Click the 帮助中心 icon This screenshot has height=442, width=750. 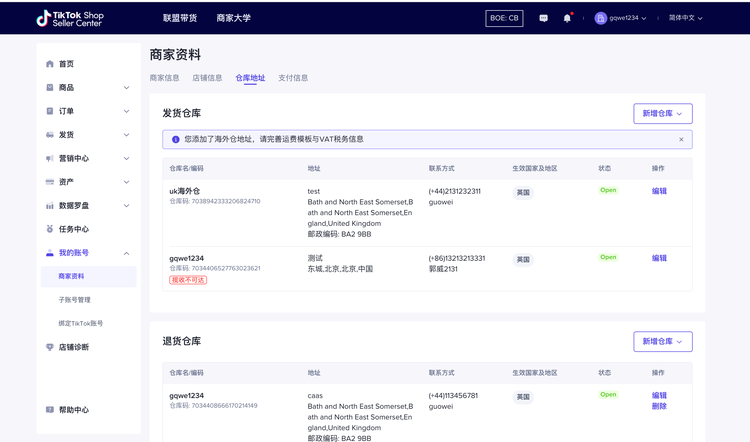[x=50, y=409]
